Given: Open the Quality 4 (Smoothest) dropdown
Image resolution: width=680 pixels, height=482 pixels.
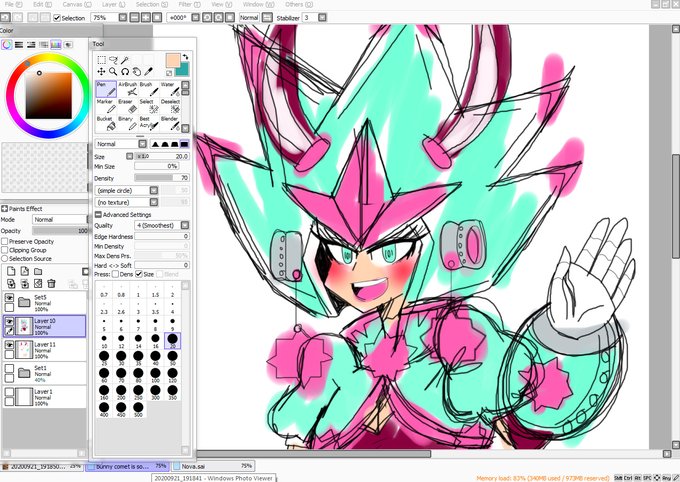Looking at the screenshot, I should [x=185, y=225].
